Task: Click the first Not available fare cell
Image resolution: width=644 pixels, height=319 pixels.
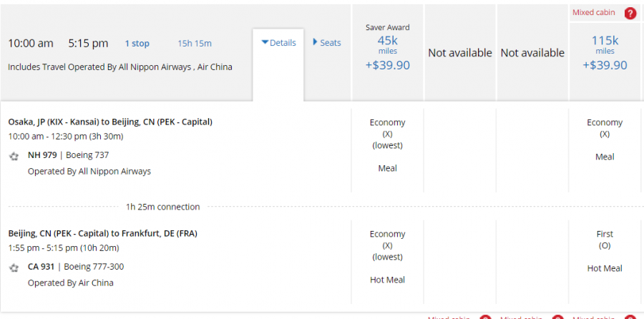Action: point(460,53)
